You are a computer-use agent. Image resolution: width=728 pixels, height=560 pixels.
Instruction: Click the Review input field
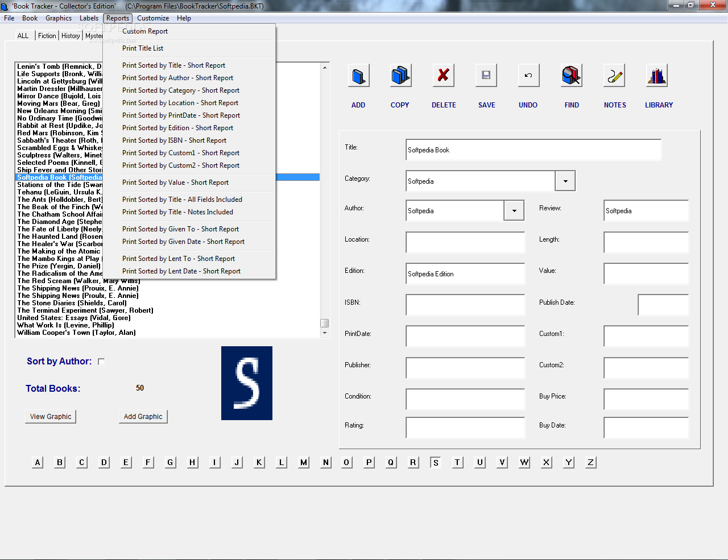pyautogui.click(x=646, y=211)
